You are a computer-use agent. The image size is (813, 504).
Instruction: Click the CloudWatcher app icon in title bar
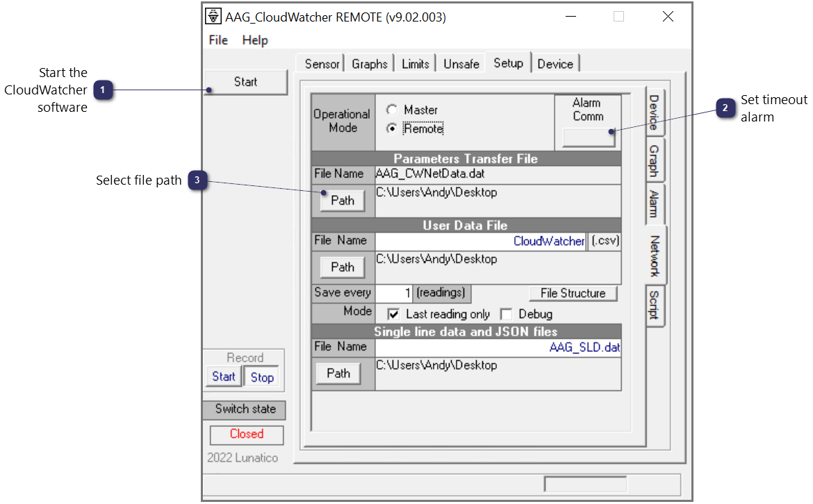point(213,17)
